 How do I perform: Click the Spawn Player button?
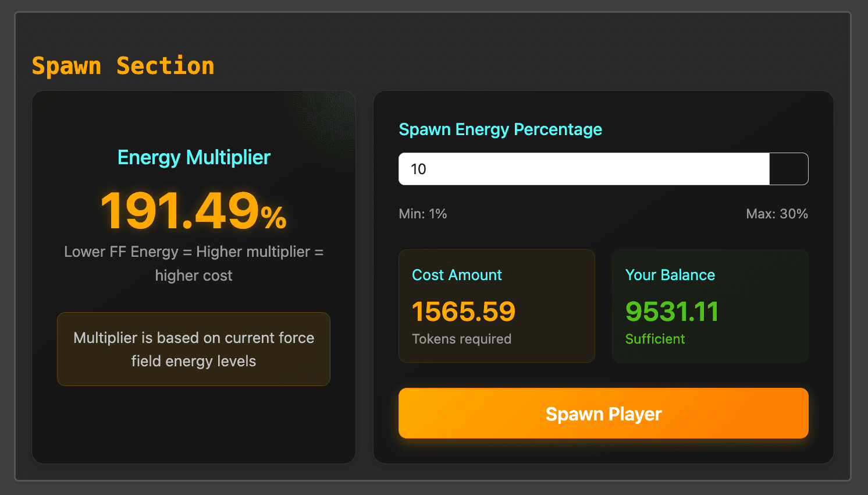[x=603, y=413]
